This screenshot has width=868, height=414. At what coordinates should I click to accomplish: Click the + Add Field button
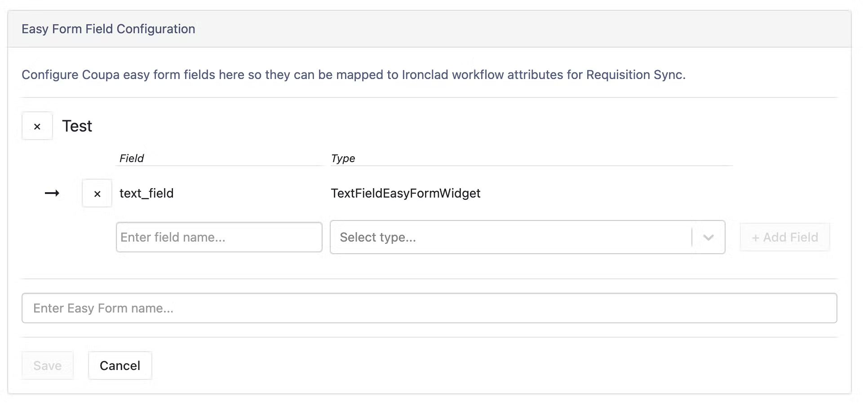[785, 237]
